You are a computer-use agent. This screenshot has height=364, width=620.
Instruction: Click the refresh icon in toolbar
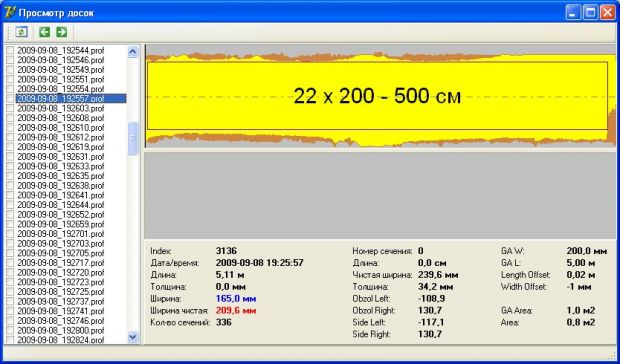coord(21,32)
